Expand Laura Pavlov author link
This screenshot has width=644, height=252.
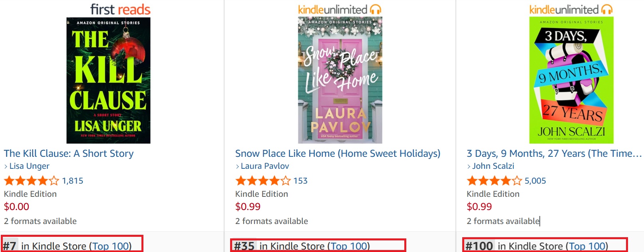pos(264,166)
